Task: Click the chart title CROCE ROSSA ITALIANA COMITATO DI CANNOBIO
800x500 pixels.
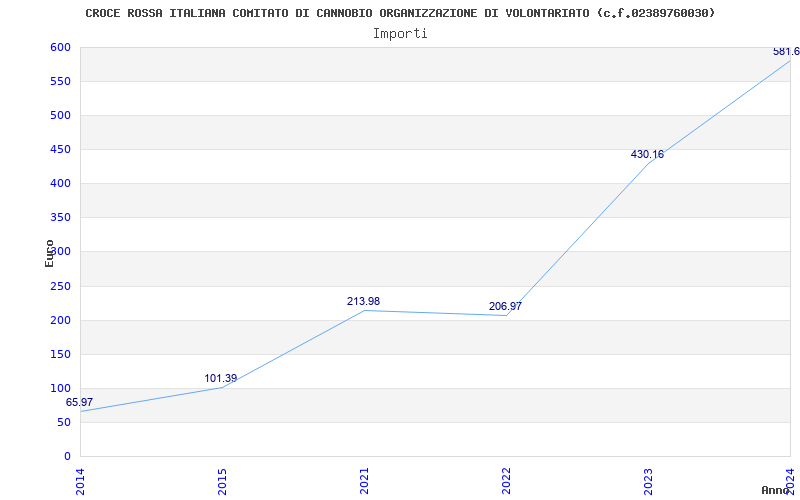Action: click(x=400, y=13)
